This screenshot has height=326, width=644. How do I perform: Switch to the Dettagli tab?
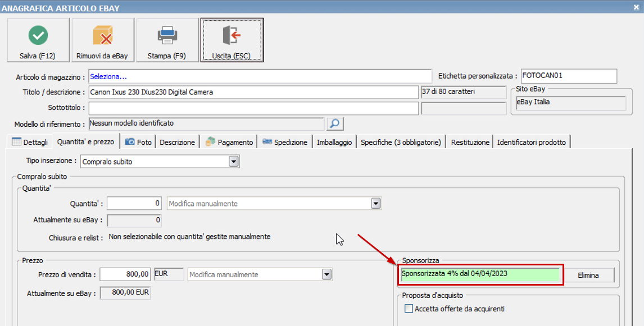[x=30, y=142]
